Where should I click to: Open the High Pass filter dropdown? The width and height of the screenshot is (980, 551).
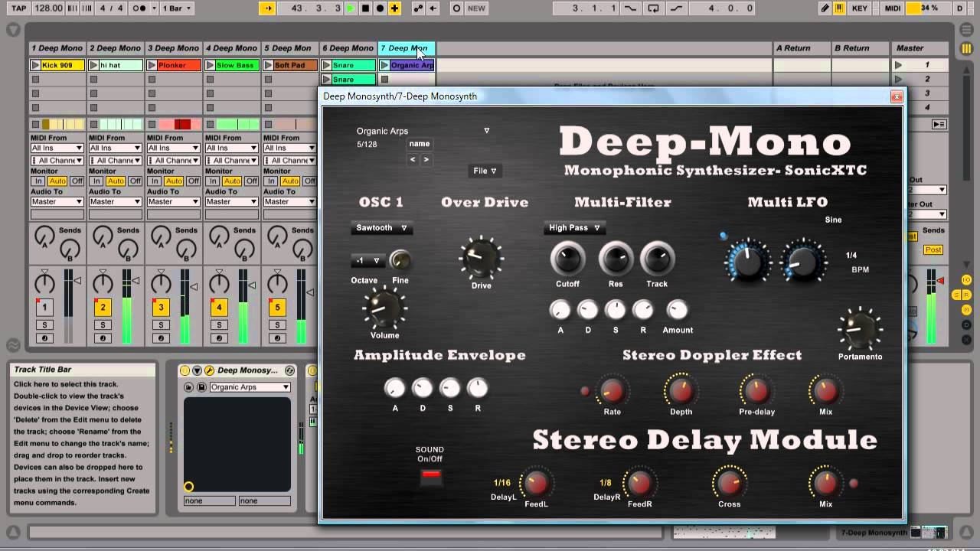(575, 228)
